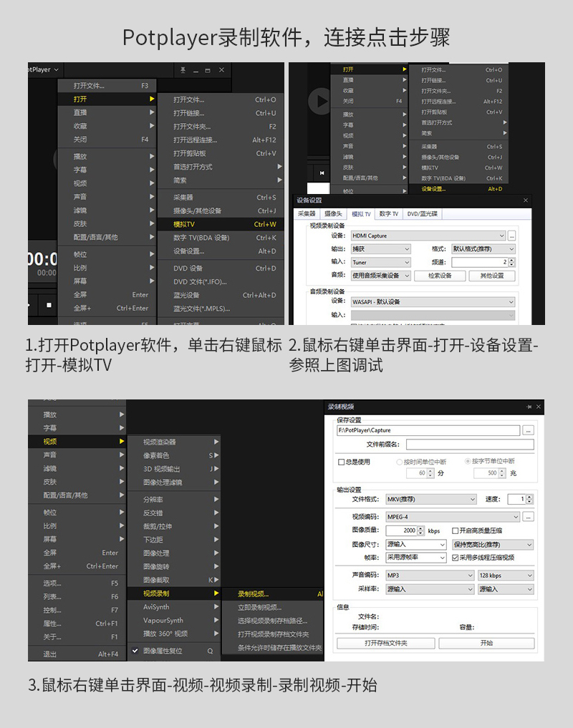Open the 128 kbps bitrate dropdown

point(506,576)
